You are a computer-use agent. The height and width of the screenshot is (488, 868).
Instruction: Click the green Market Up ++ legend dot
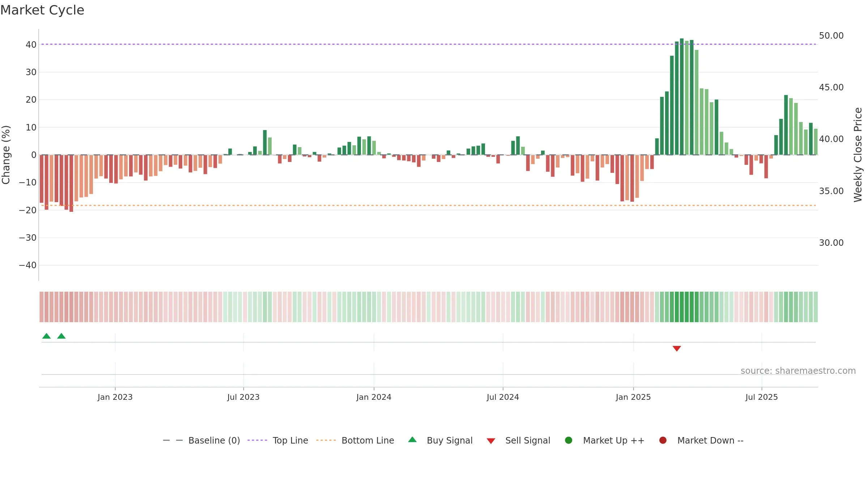click(569, 440)
